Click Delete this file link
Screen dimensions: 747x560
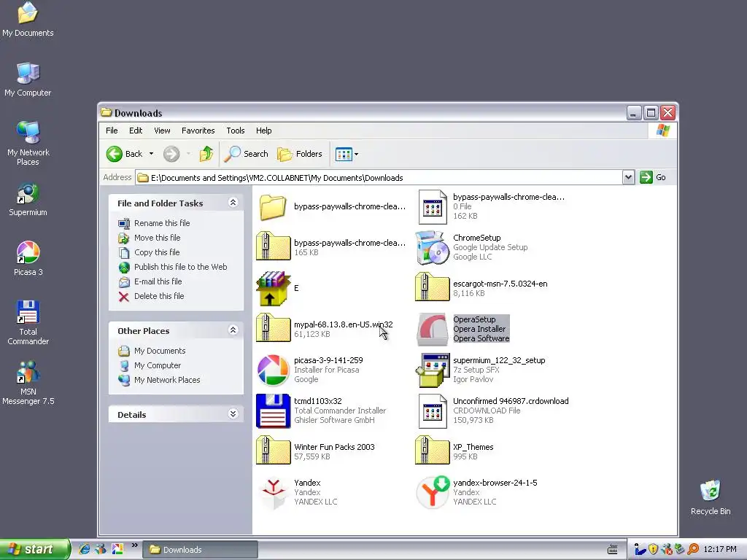(159, 296)
